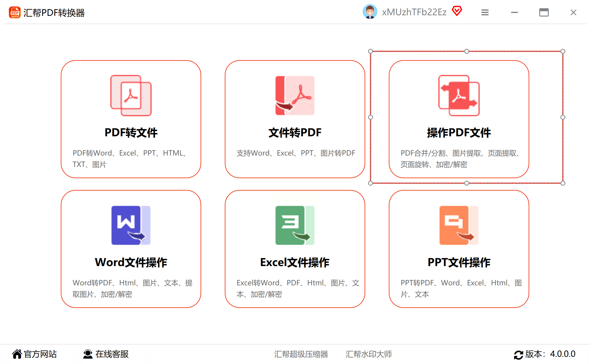Click 汇帮水印大师 link

point(368,354)
